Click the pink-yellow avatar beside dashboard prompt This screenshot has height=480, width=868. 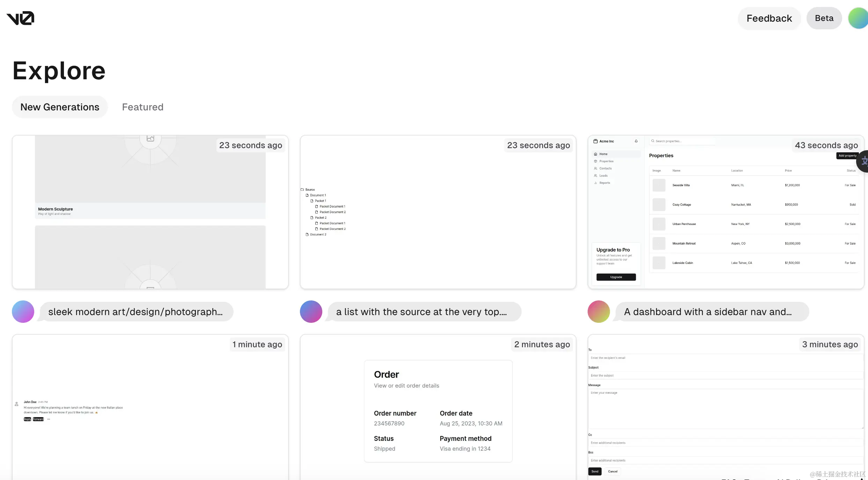click(598, 312)
